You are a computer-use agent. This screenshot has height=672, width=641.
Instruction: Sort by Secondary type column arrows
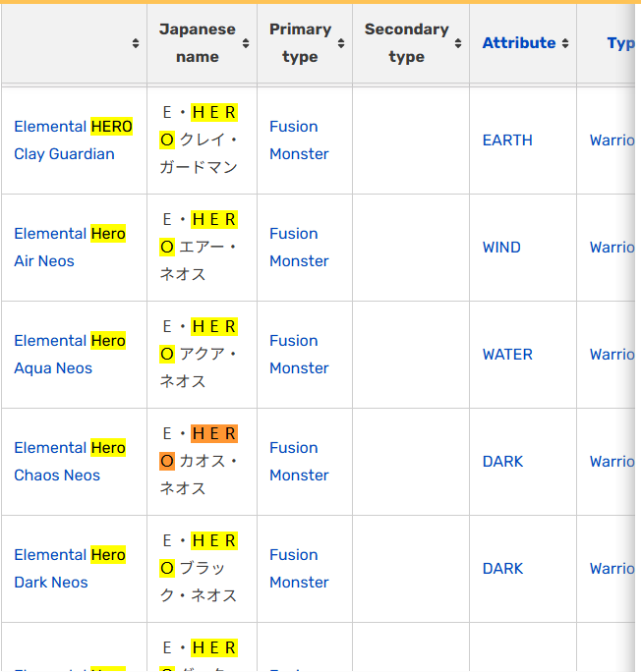coord(458,43)
